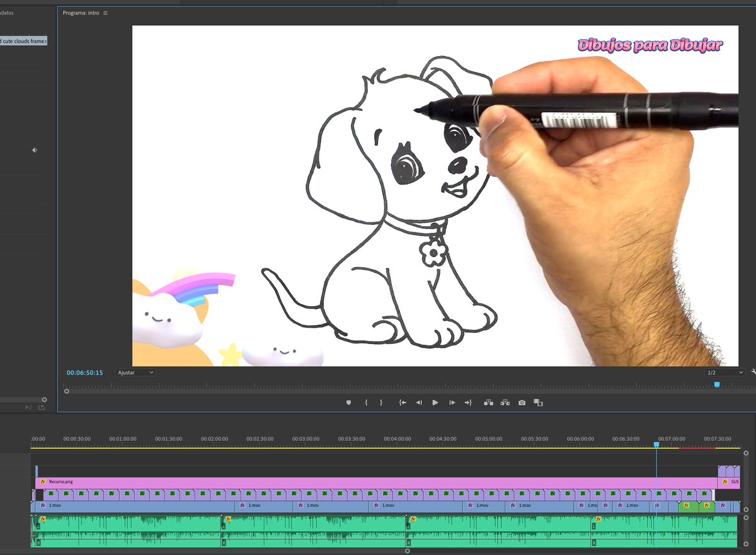The width and height of the screenshot is (756, 555).
Task: Click the Mark In bracket button
Action: (366, 403)
